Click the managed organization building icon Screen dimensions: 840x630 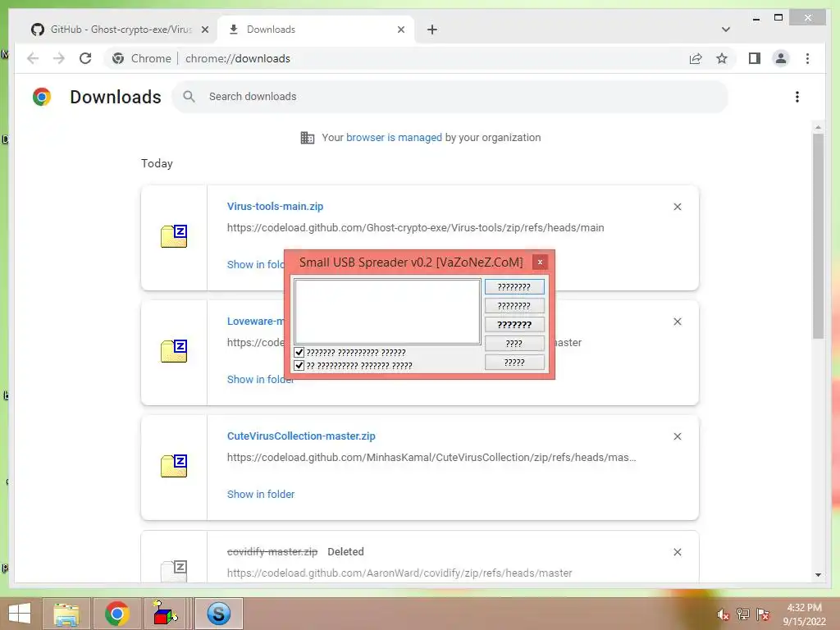coord(308,138)
